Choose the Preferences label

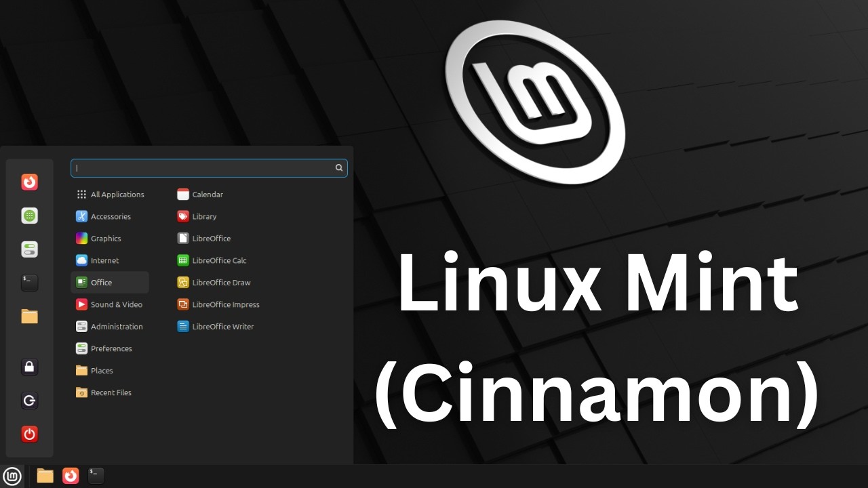pos(111,348)
